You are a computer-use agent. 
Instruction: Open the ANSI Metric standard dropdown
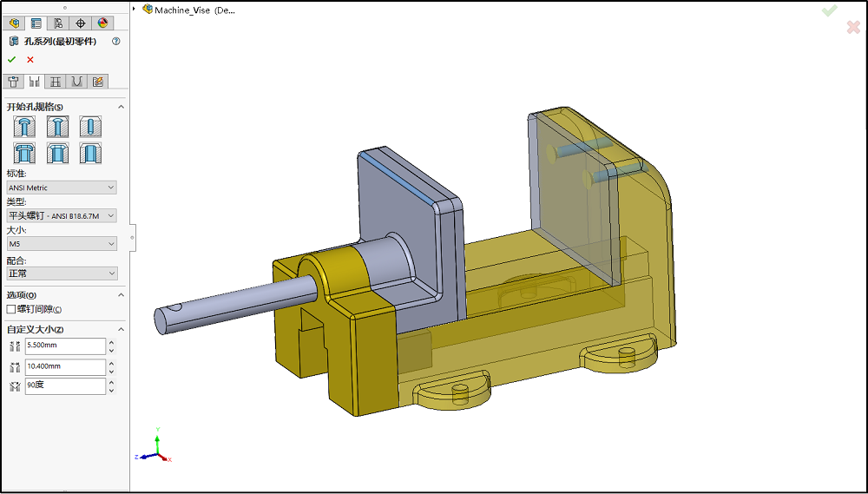pyautogui.click(x=62, y=188)
